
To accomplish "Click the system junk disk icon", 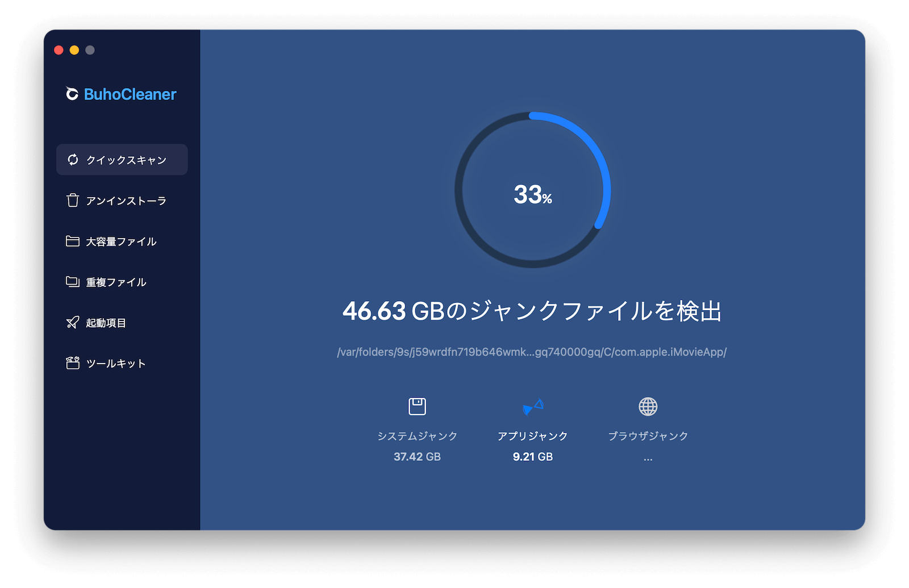I will tap(417, 406).
